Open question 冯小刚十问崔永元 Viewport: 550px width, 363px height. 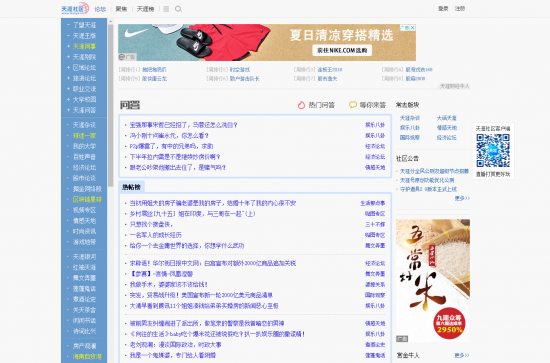click(x=169, y=135)
